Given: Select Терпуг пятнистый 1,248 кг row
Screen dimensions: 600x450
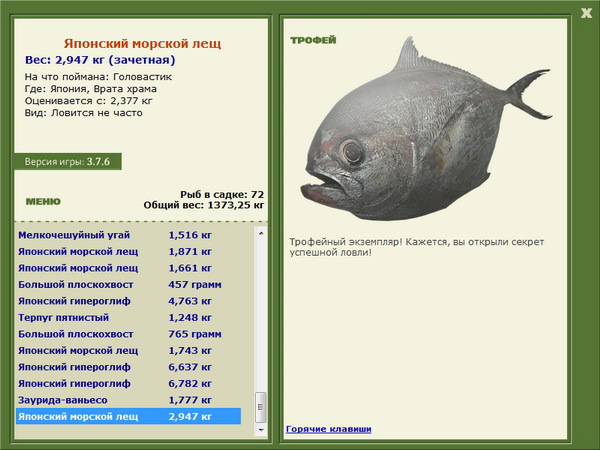Looking at the screenshot, I should (x=129, y=317).
